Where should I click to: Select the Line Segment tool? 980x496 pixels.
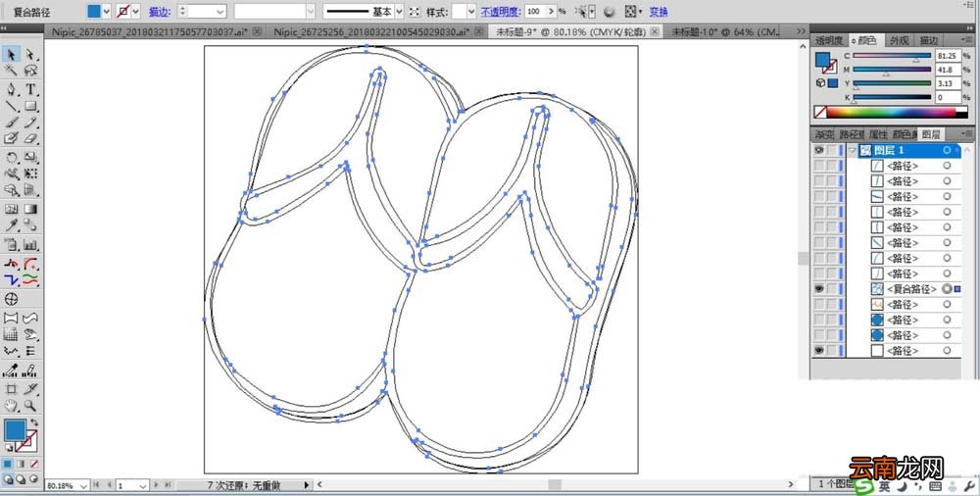(11, 106)
